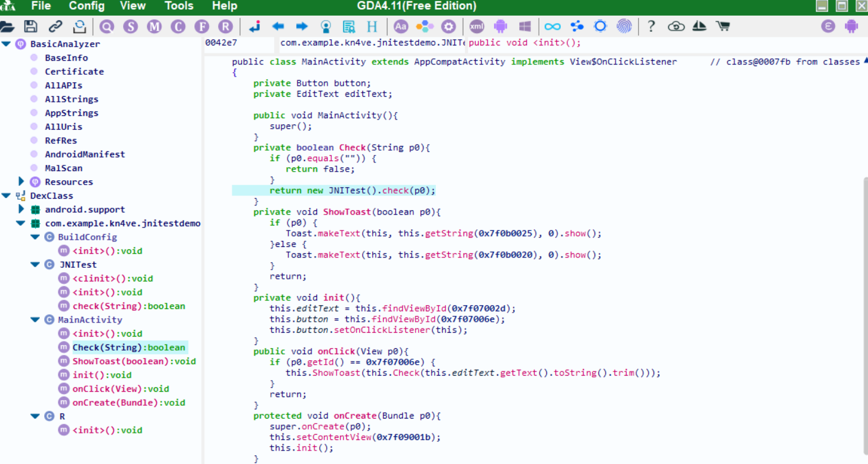The height and width of the screenshot is (464, 868).
Task: Open AndroidManifest tree item
Action: coord(85,154)
